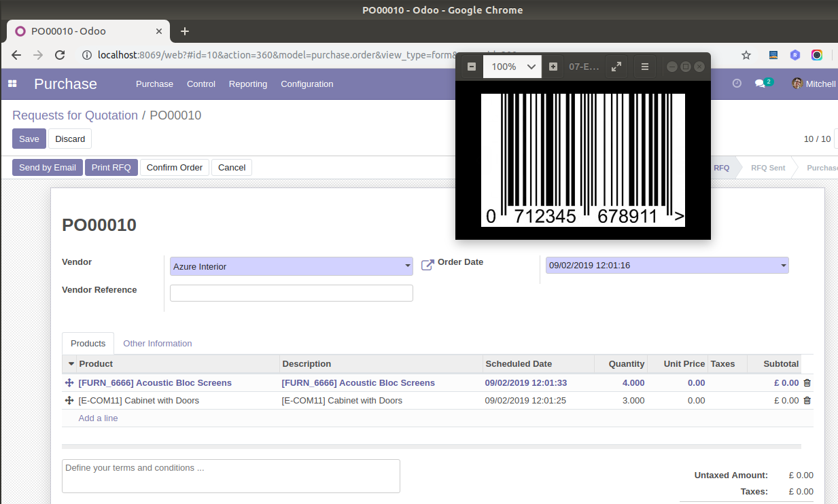
Task: Delete the Acoustic Bloc Screens order line
Action: coord(807,383)
